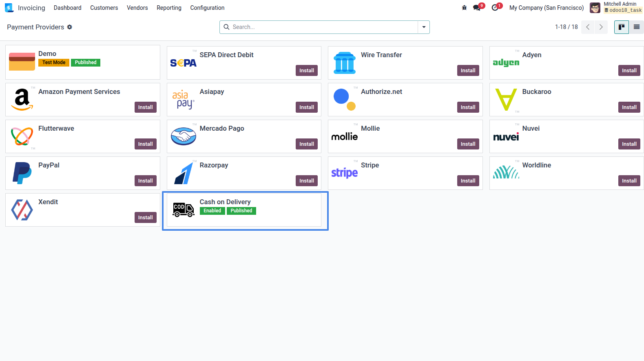
Task: Click the Wire Transfer bank icon
Action: point(345,63)
